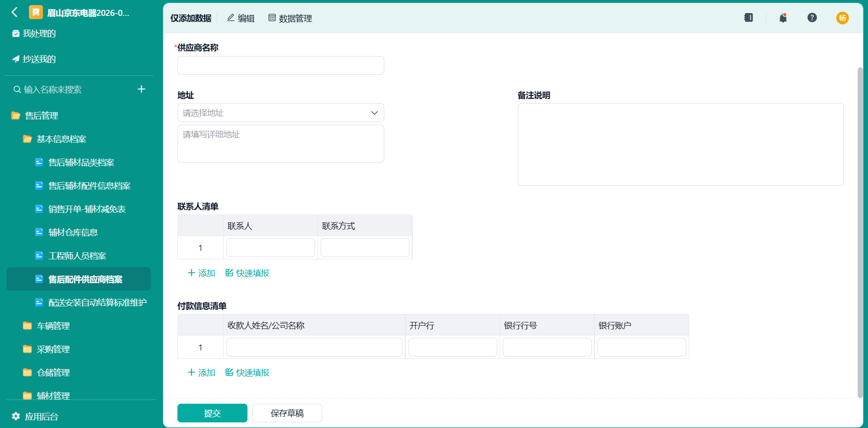868x428 pixels.
Task: Open the notebook icon in top bar
Action: [x=748, y=18]
